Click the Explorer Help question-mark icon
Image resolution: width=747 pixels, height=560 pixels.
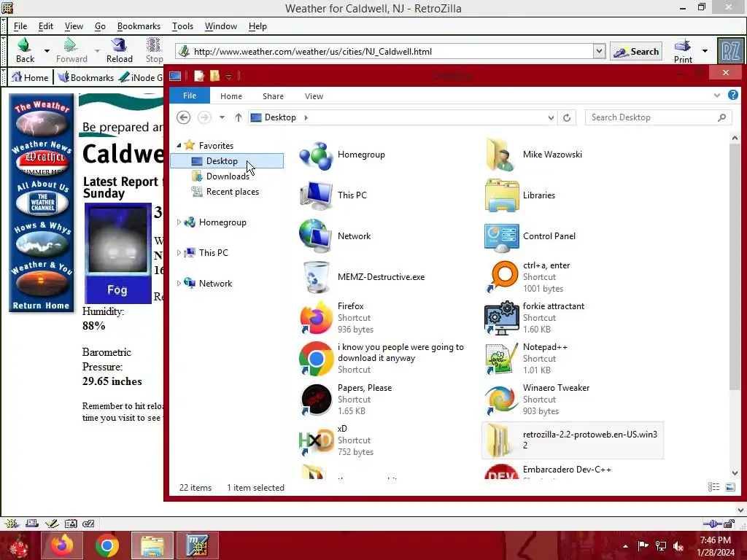pos(732,96)
